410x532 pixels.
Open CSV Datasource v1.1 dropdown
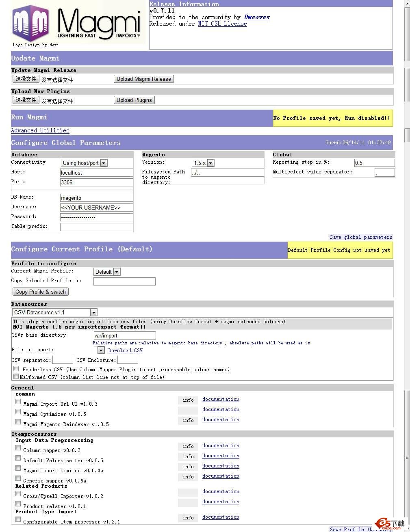pyautogui.click(x=54, y=312)
